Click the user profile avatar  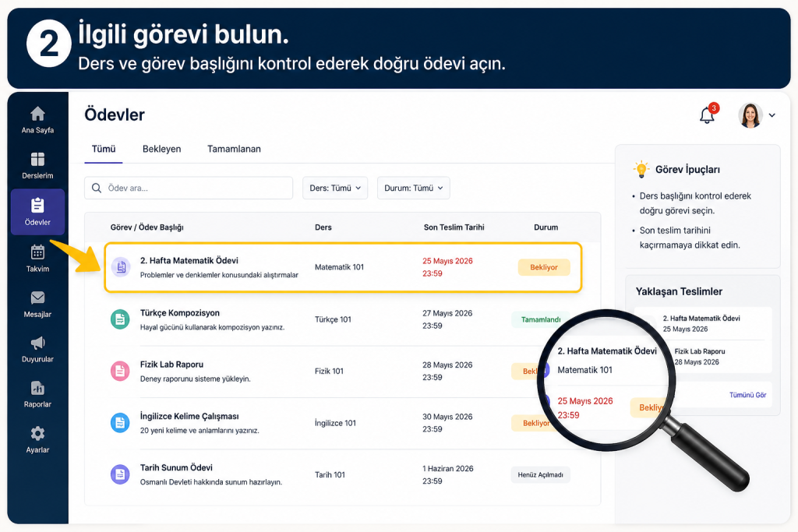[x=750, y=115]
